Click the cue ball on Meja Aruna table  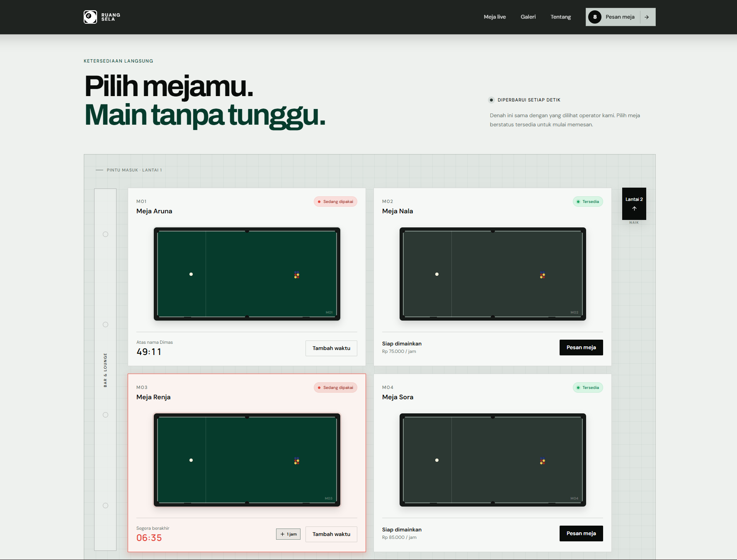191,274
